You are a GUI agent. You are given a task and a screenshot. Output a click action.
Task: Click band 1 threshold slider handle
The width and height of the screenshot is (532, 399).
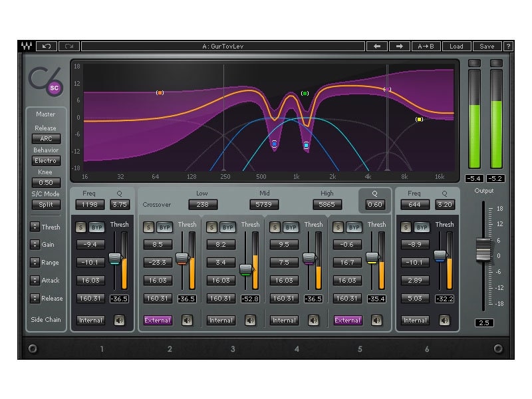[x=114, y=259]
